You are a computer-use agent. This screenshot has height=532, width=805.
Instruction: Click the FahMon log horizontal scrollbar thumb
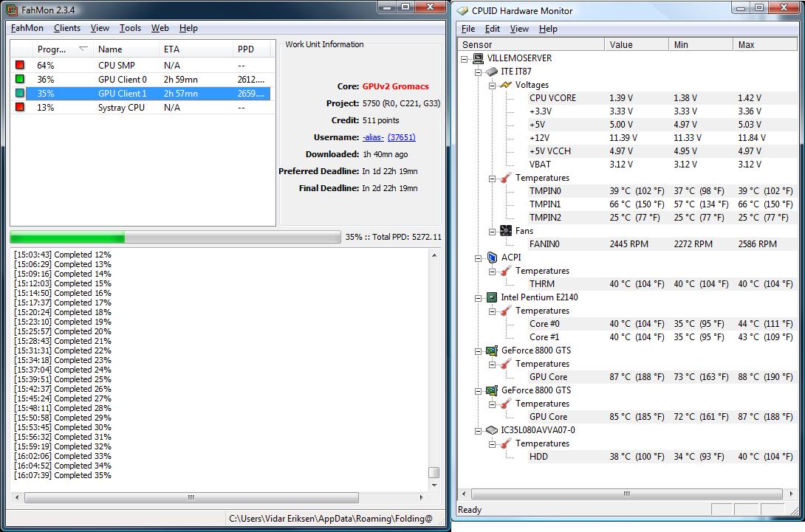191,497
